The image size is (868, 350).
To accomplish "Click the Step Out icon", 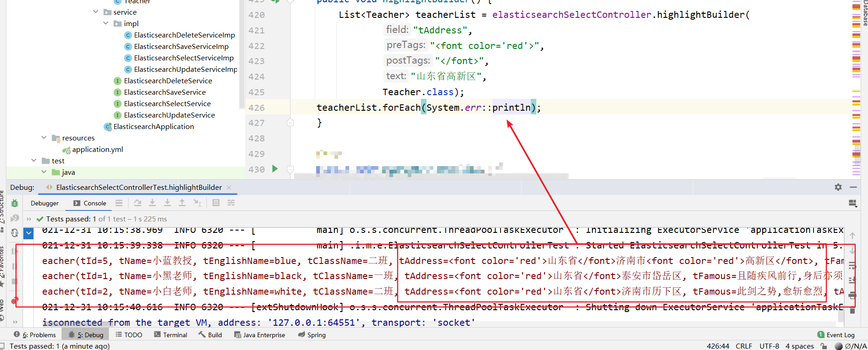I will pyautogui.click(x=182, y=203).
